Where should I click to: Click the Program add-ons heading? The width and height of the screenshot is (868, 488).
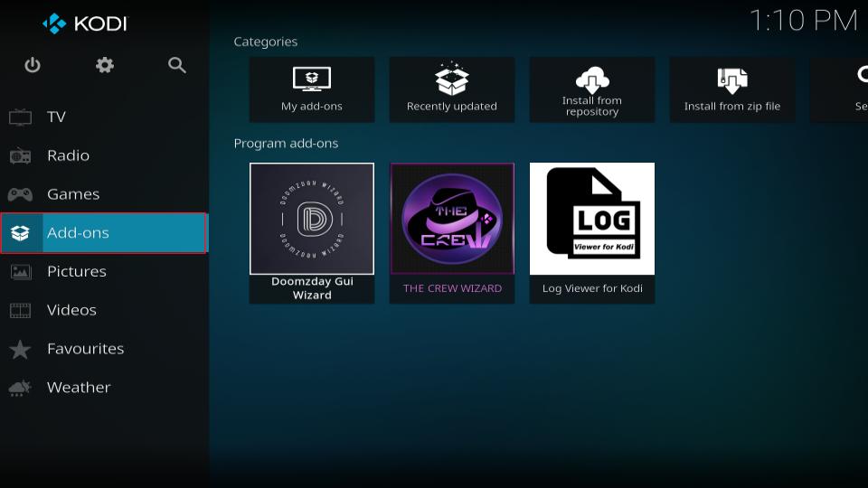tap(286, 144)
